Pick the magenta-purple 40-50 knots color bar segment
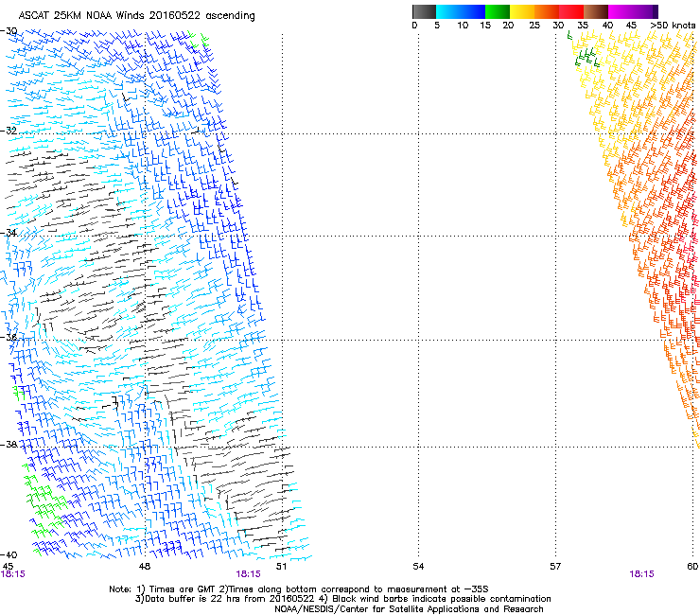This screenshot has width=700, height=615. coord(633,11)
